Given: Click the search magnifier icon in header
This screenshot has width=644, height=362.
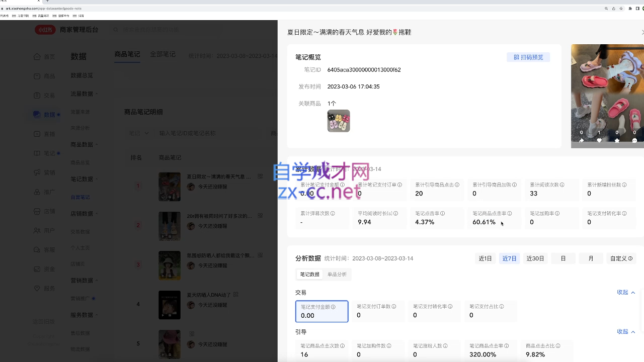Looking at the screenshot, I should point(116,30).
